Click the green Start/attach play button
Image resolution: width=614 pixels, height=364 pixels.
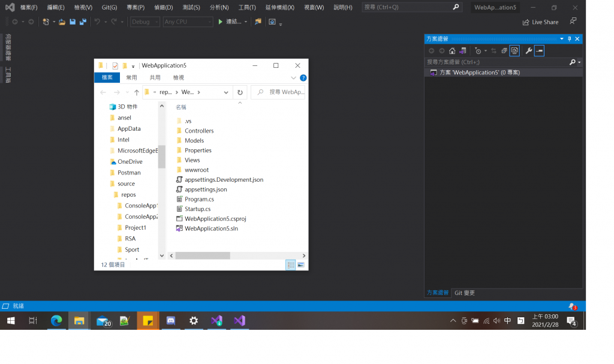coord(221,22)
